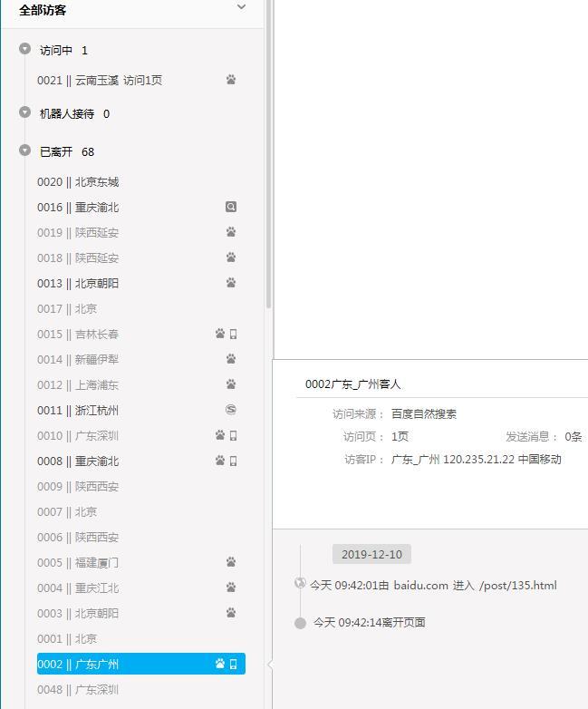Click paw icon on selected row 0002
The image size is (588, 709).
point(220,664)
